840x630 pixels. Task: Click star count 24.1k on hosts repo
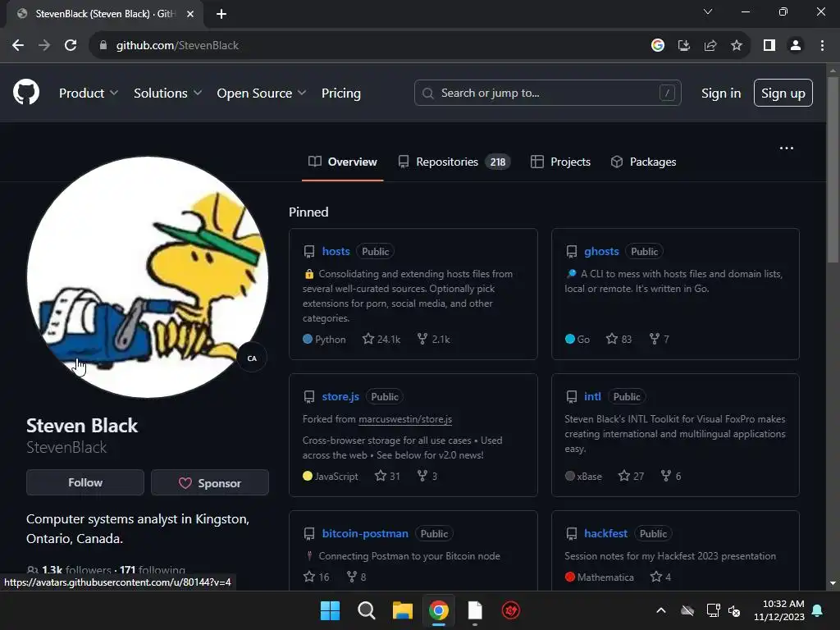point(381,339)
